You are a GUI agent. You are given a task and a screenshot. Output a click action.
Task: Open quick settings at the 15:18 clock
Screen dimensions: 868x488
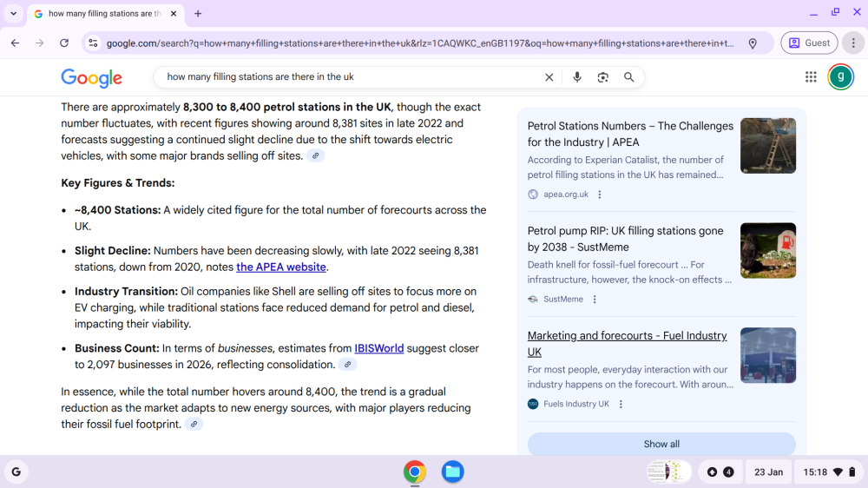(x=829, y=472)
